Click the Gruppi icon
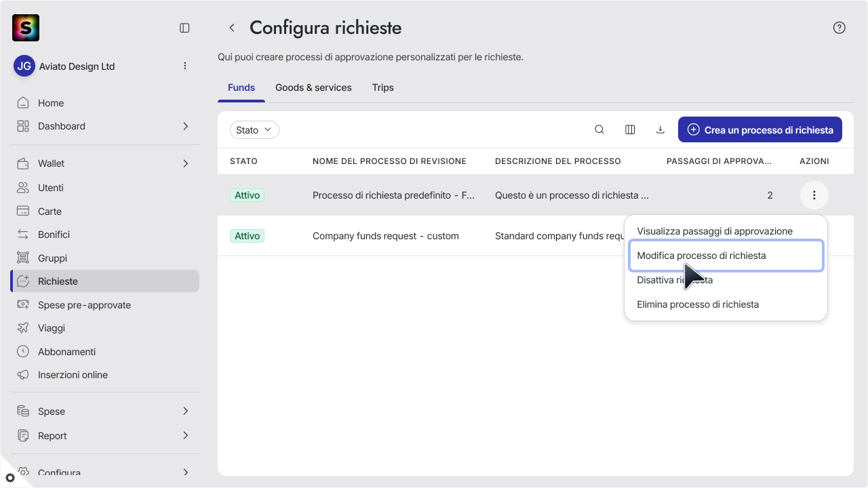868x488 pixels. [x=23, y=258]
